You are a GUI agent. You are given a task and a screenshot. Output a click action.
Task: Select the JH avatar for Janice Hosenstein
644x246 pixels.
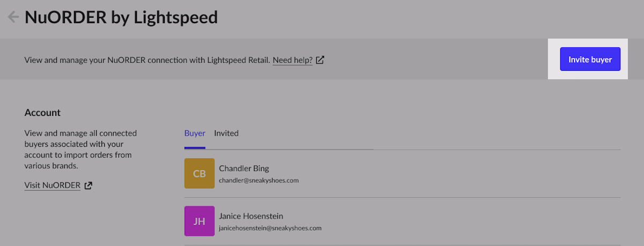199,221
